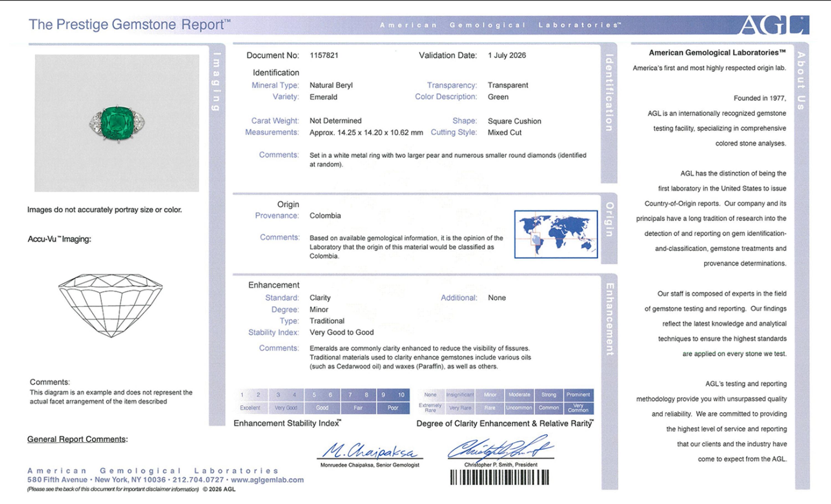Click the world map origin image

click(x=556, y=234)
